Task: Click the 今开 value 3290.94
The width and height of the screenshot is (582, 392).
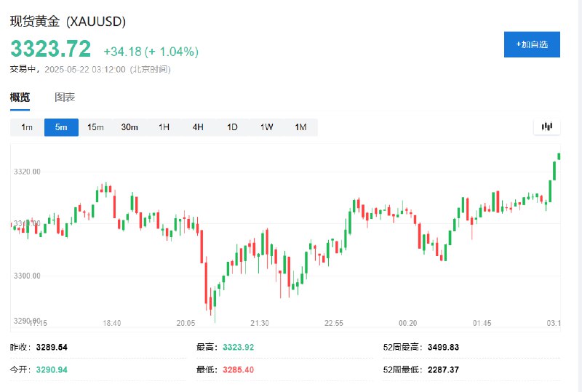Action: [52, 369]
